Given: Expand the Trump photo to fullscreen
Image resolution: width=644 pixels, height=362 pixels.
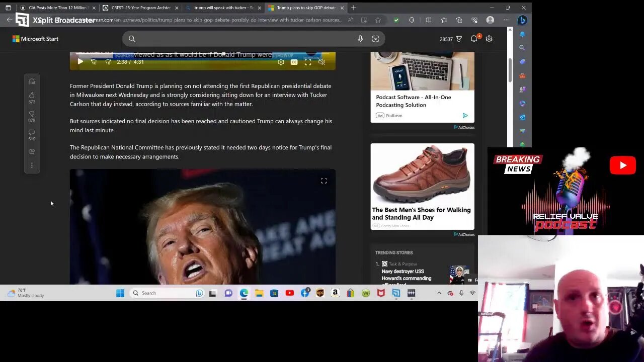Looking at the screenshot, I should tap(324, 181).
